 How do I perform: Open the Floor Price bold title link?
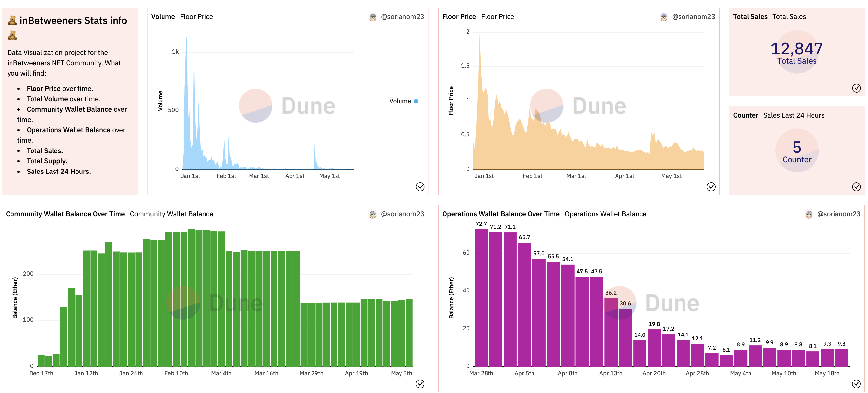point(459,17)
